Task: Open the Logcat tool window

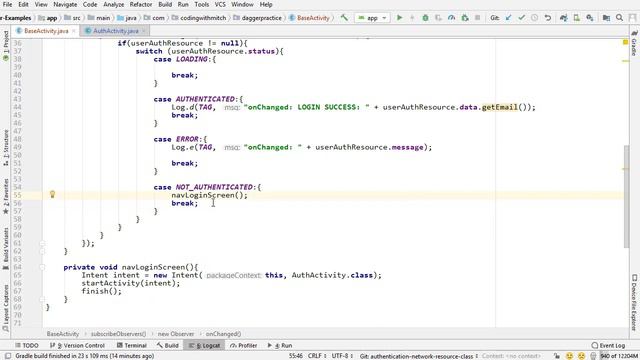Action: pyautogui.click(x=204, y=345)
